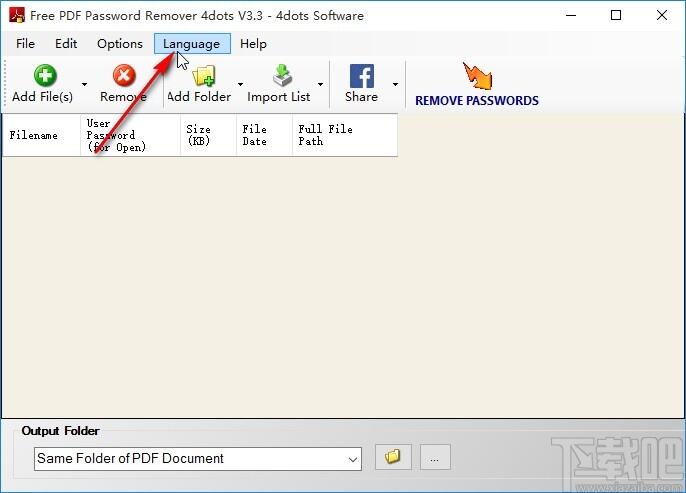Browse output folder with folder icon button
Viewport: 686px width, 493px height.
(x=393, y=457)
